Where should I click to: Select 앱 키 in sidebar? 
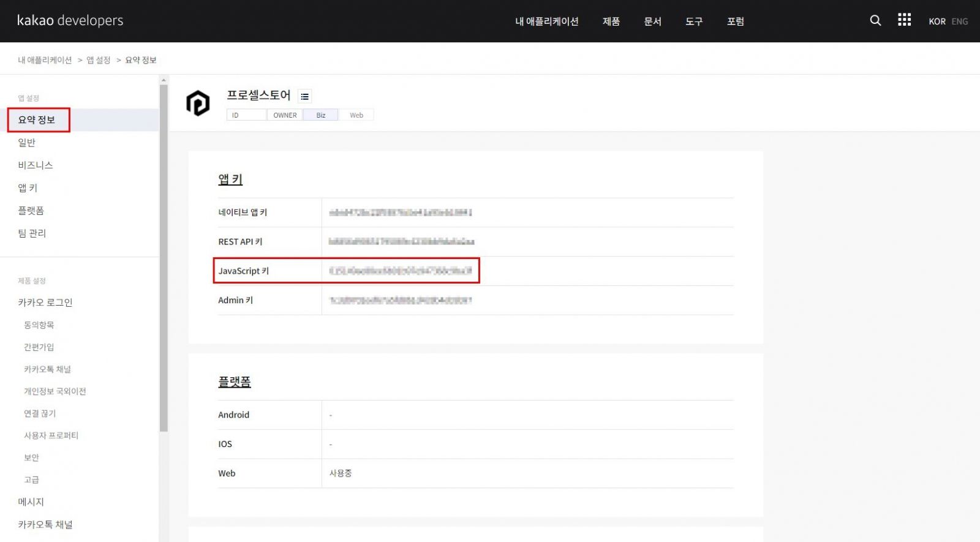click(x=28, y=187)
